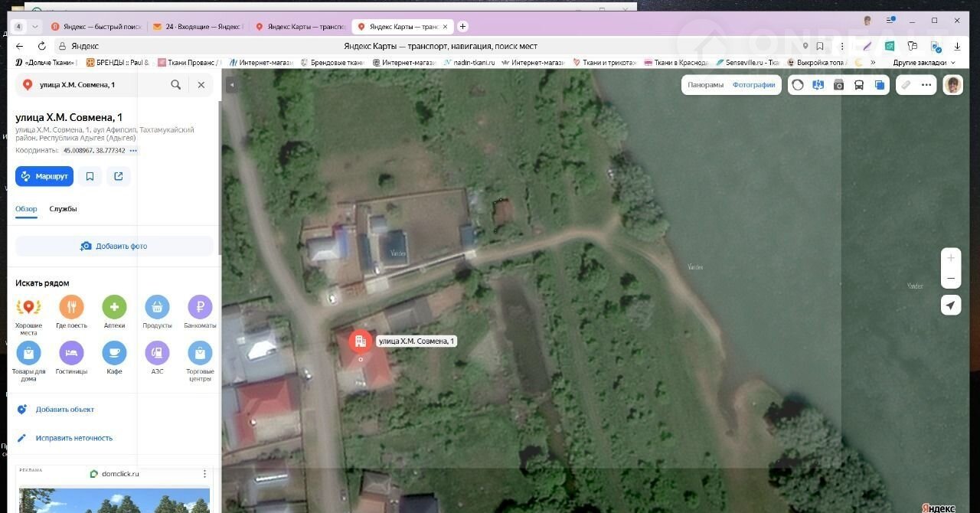Viewport: 980px width, 513px height.
Task: Open the map layers selector
Action: [x=880, y=85]
